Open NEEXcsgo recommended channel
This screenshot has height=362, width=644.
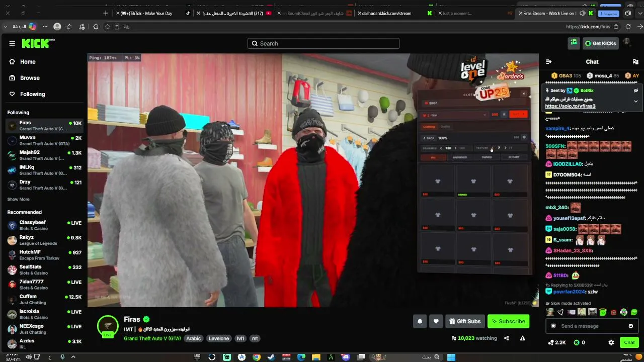pos(44,329)
